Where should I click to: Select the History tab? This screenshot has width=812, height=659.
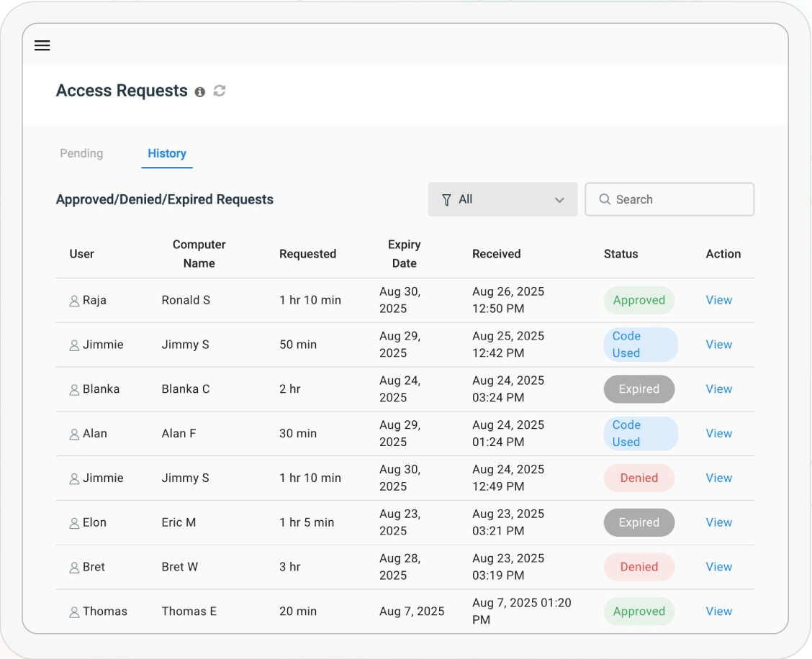[167, 153]
